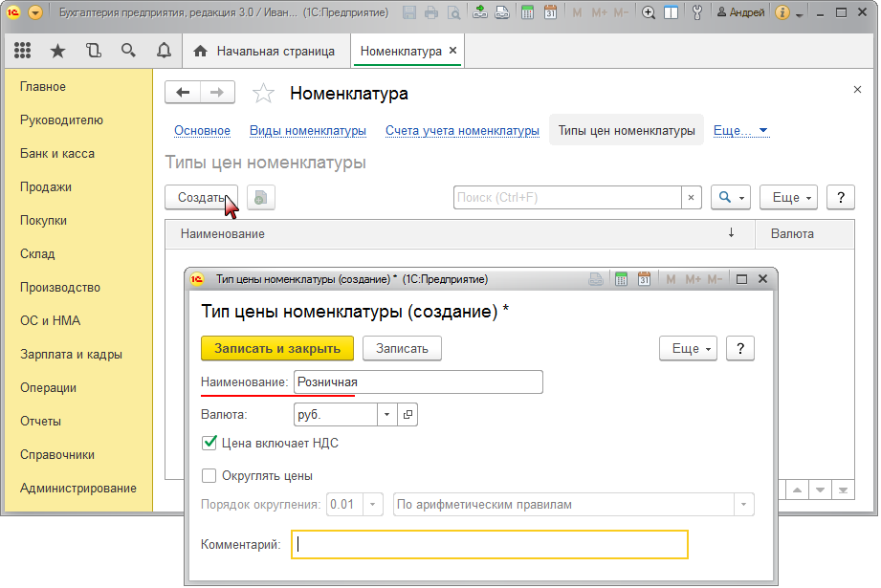Open Продажи section in sidebar
The width and height of the screenshot is (881, 588).
coord(46,187)
